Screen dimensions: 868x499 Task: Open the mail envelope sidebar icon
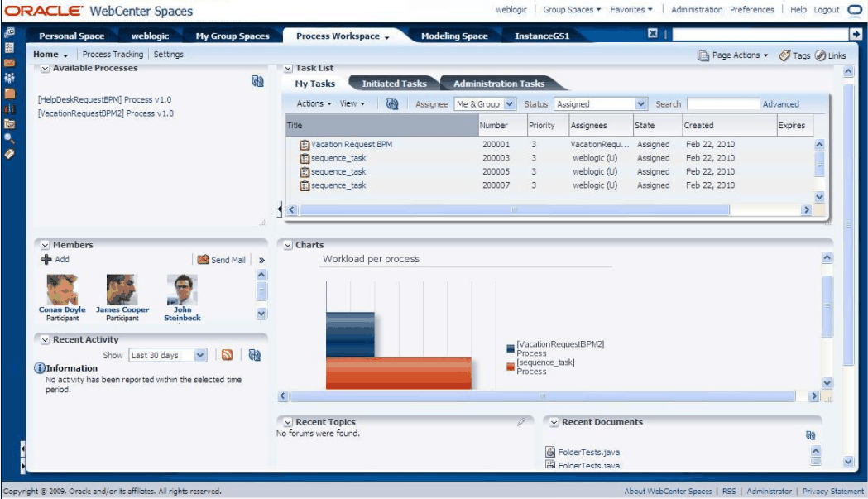pos(9,63)
